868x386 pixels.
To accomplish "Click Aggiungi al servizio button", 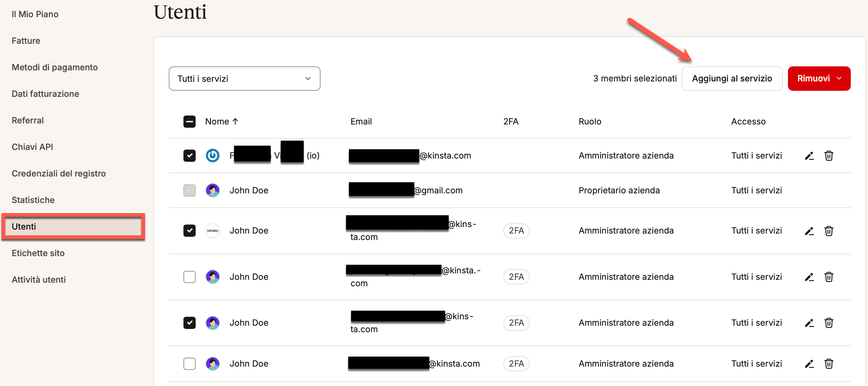I will (732, 79).
